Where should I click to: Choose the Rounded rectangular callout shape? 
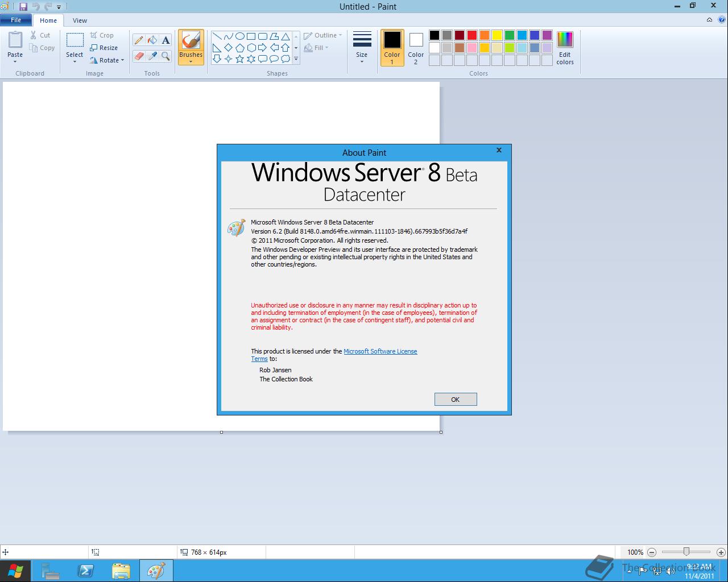[263, 59]
